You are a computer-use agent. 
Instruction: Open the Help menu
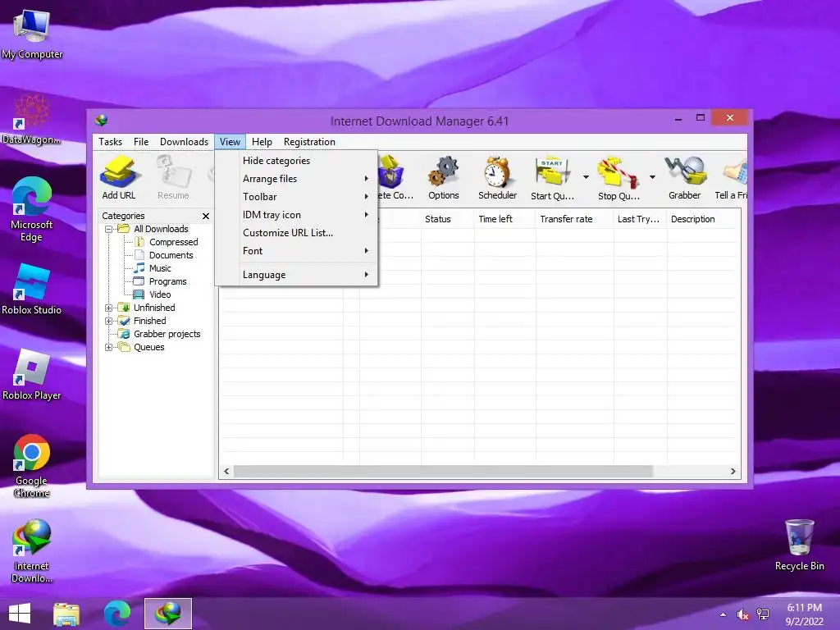point(262,142)
